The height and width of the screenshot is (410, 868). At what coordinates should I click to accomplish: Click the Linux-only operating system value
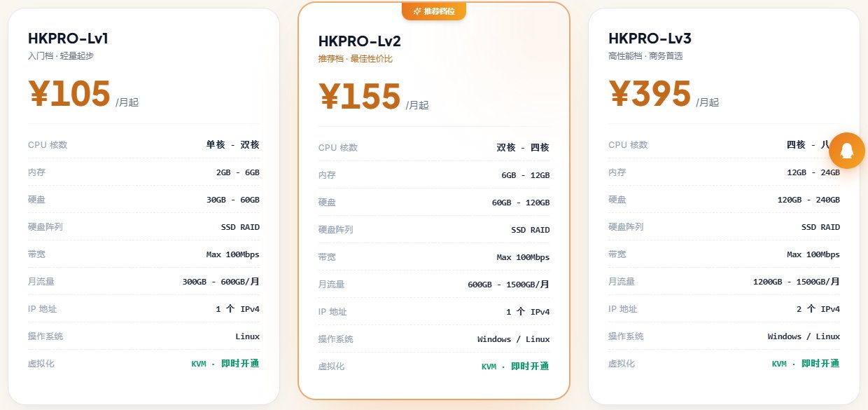click(x=248, y=336)
